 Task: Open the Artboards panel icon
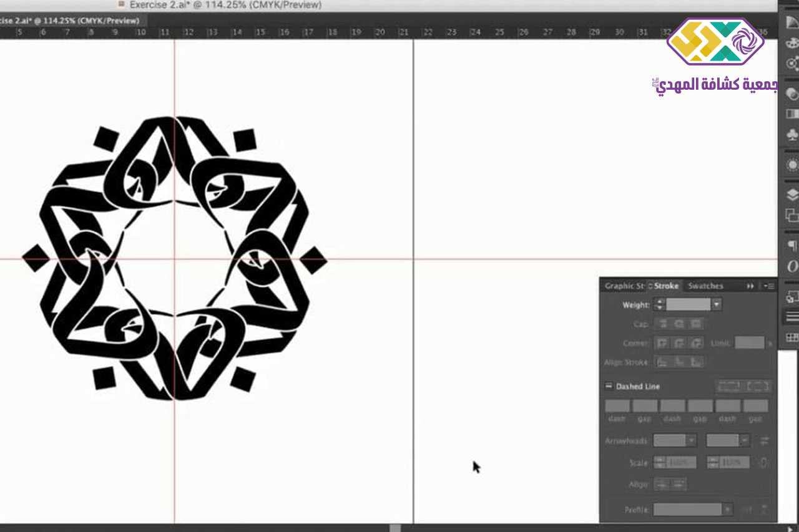coord(792,215)
